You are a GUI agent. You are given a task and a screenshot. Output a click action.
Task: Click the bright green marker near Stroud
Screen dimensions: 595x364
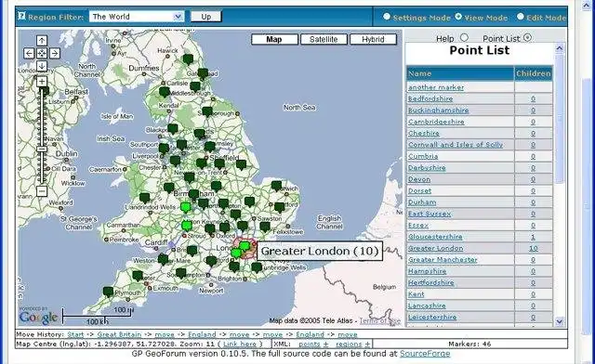coord(186,226)
